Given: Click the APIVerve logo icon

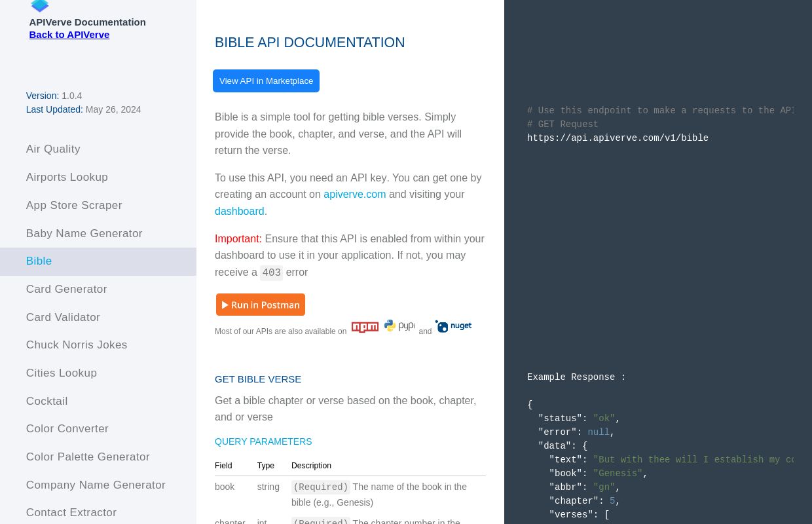Looking at the screenshot, I should [40, 6].
